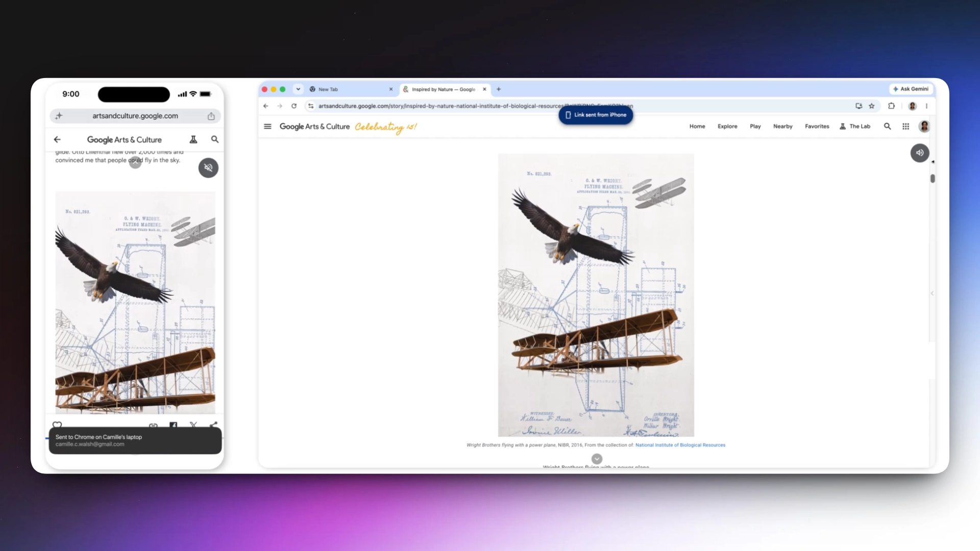The height and width of the screenshot is (551, 980).
Task: Bookmark this page with the star icon
Action: pos(872,106)
